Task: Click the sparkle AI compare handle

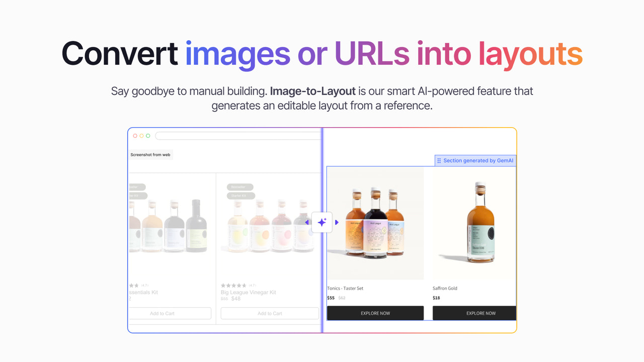Action: (322, 222)
